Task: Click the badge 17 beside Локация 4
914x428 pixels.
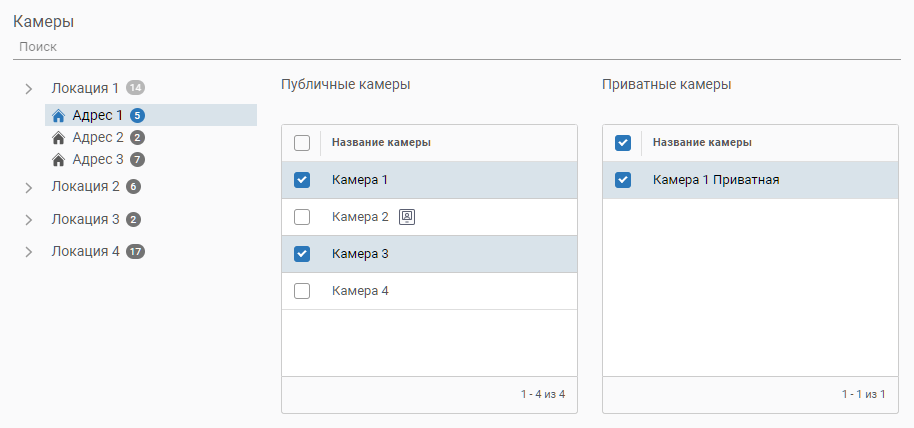Action: [x=136, y=252]
